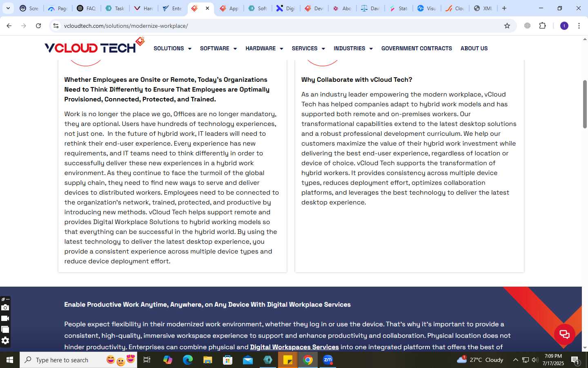Open the browser extensions puzzle icon
Viewport: 588px width, 368px height.
tap(542, 26)
